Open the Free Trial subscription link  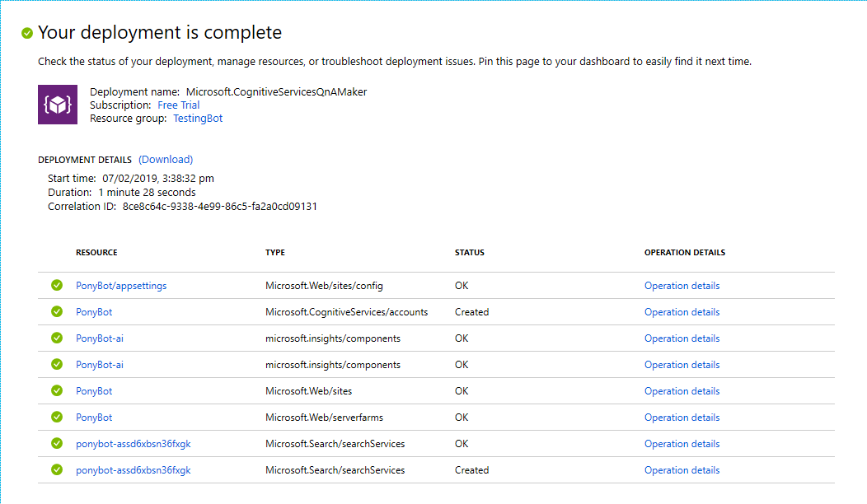179,105
